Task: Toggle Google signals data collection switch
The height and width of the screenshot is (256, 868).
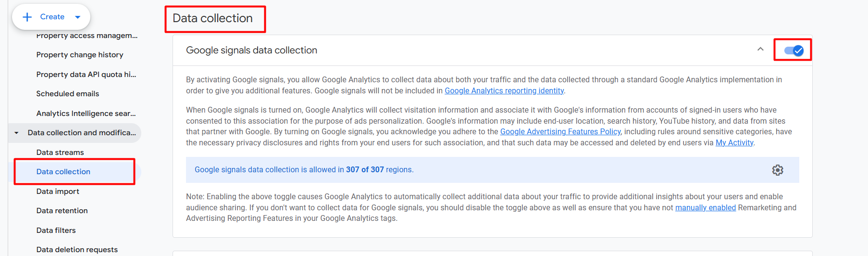Action: pos(794,51)
